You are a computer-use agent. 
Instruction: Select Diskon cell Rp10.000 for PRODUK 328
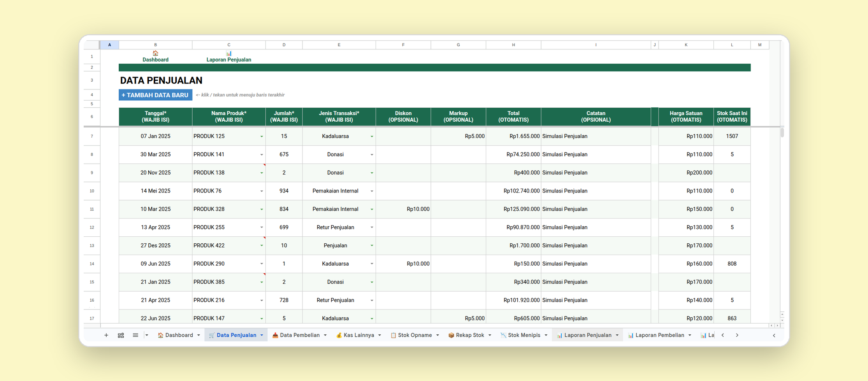click(403, 209)
